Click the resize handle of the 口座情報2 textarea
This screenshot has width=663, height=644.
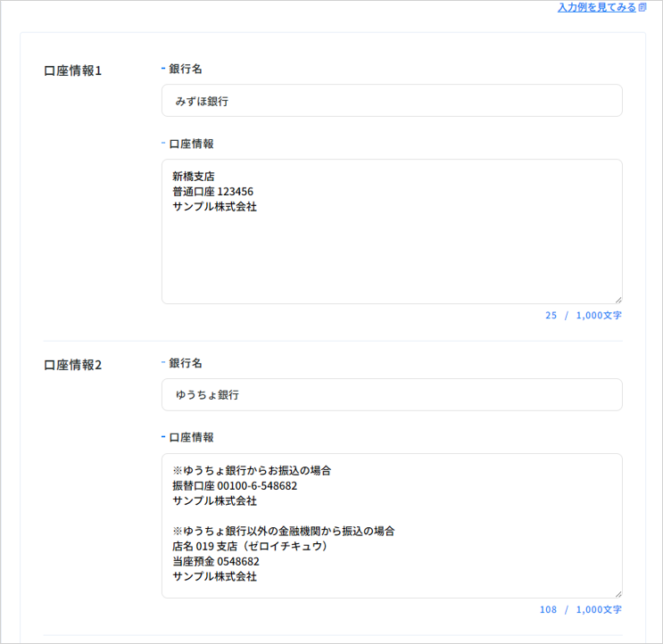pyautogui.click(x=617, y=593)
